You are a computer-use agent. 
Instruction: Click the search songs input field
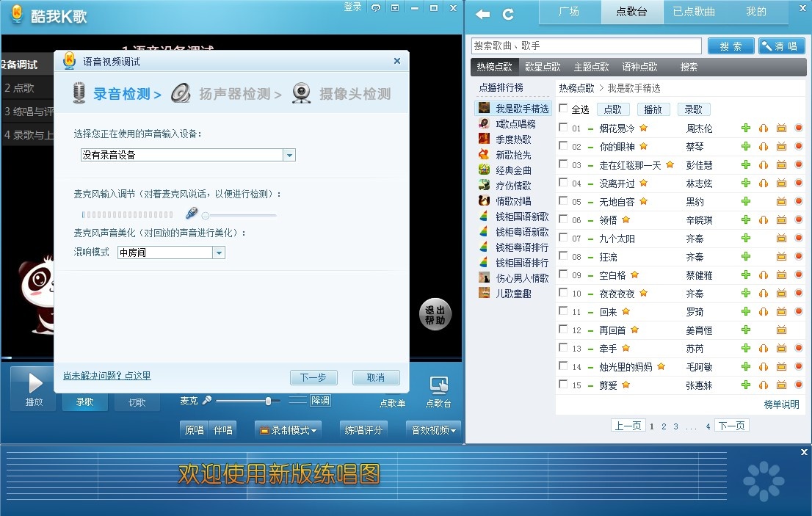tap(586, 46)
